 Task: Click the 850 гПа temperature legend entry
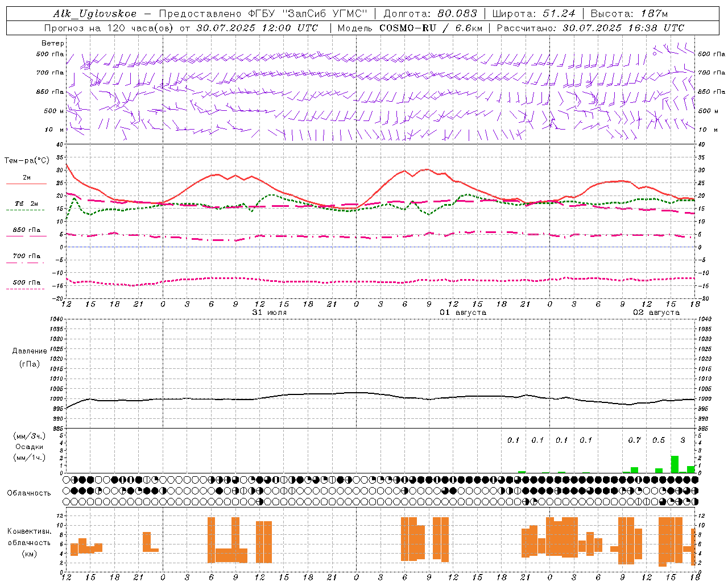tap(26, 230)
